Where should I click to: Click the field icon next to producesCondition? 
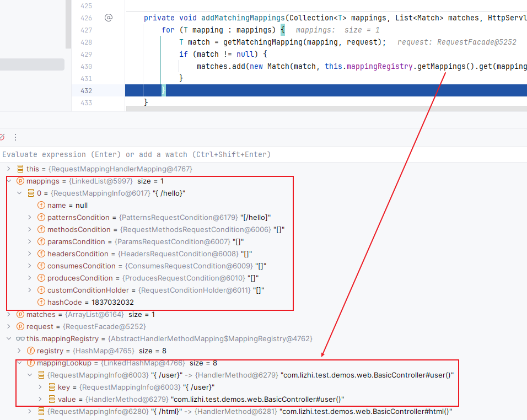41,278
